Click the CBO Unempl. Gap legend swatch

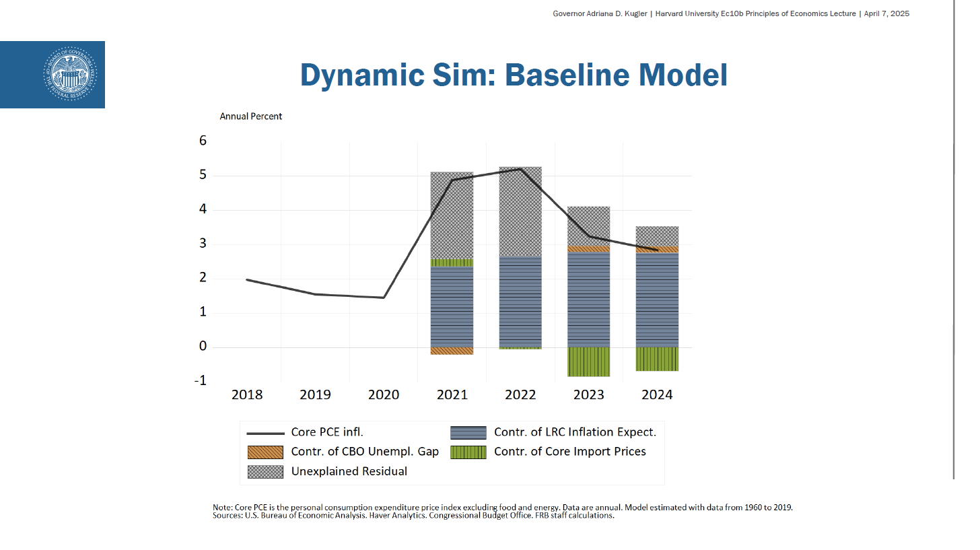(265, 452)
